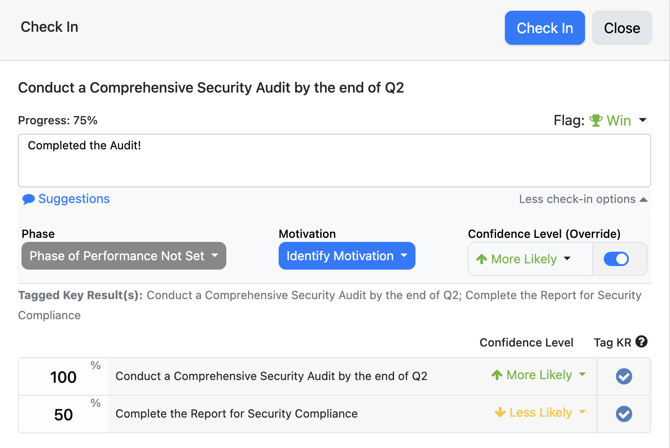Click the 100 percent progress field
Screen dimensions: 670x448
click(63, 377)
